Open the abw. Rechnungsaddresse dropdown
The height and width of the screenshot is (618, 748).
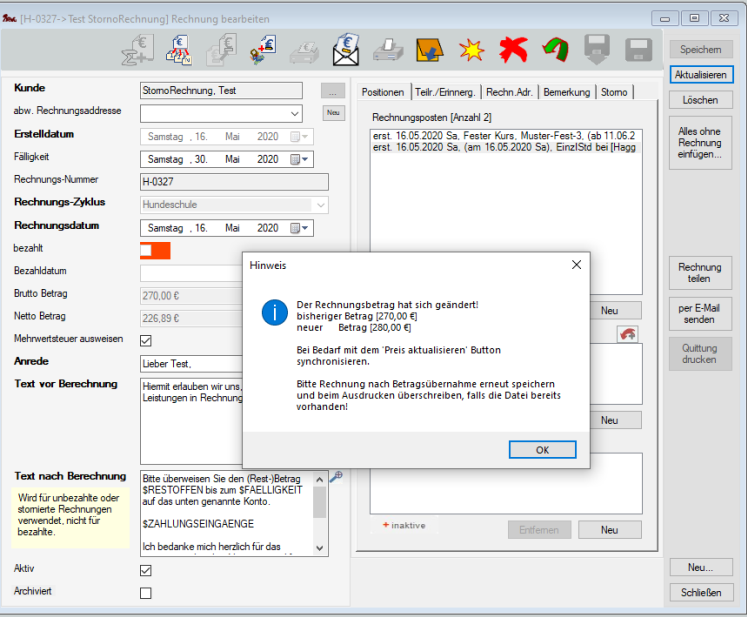[x=294, y=113]
